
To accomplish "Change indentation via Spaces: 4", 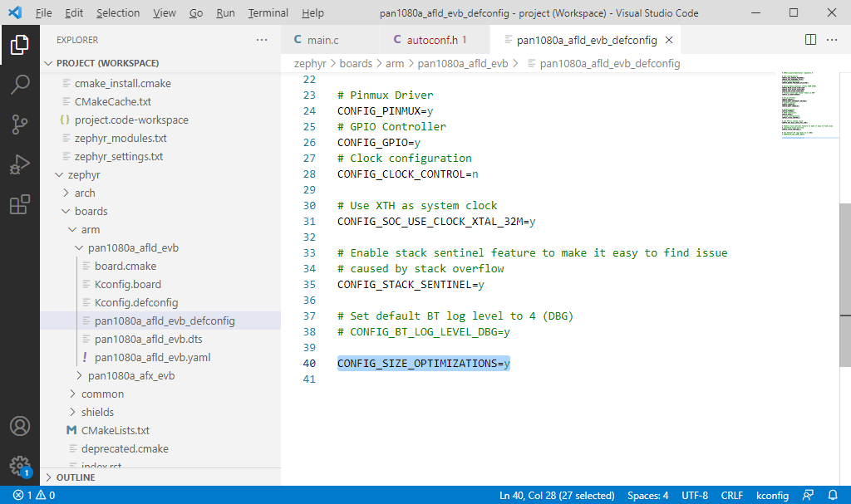I will 647,496.
